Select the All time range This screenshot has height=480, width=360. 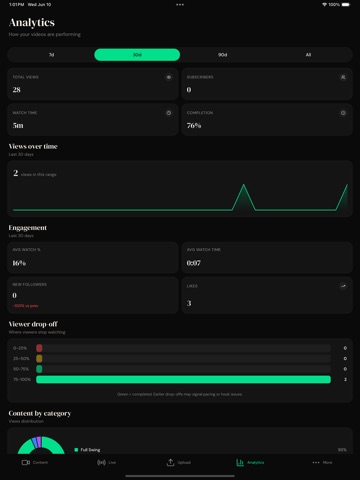pos(308,55)
